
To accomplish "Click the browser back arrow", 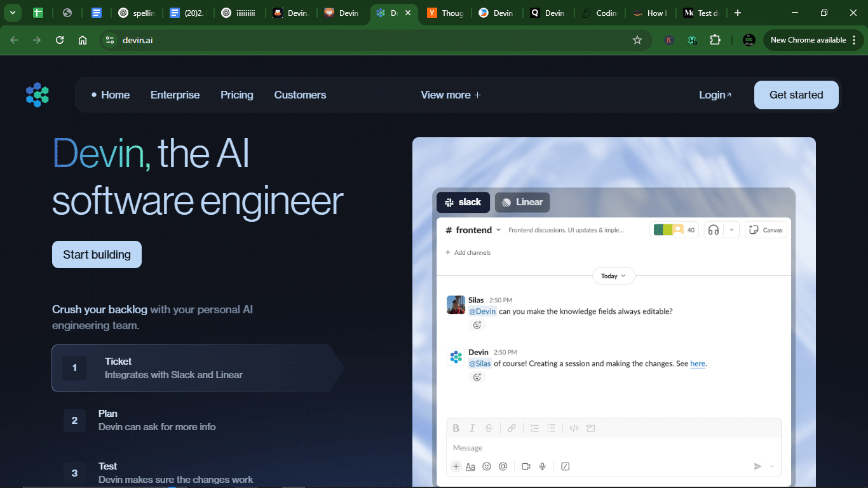I will [14, 40].
